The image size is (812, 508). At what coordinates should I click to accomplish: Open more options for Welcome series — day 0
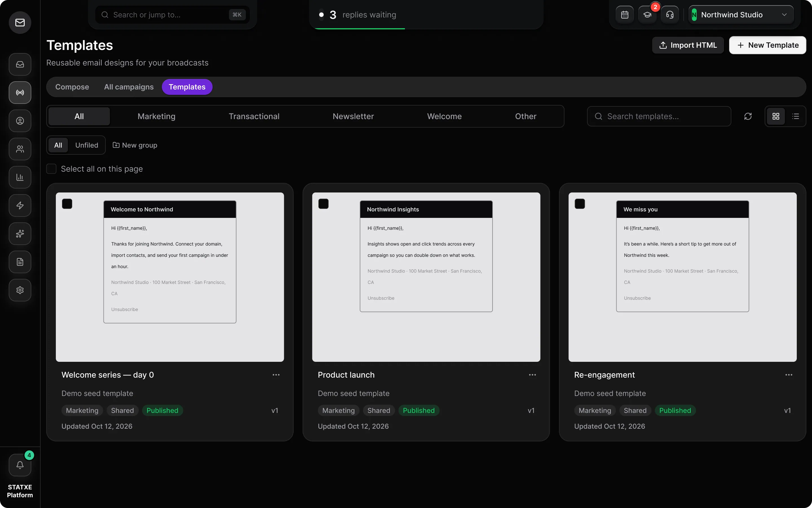pyautogui.click(x=276, y=375)
